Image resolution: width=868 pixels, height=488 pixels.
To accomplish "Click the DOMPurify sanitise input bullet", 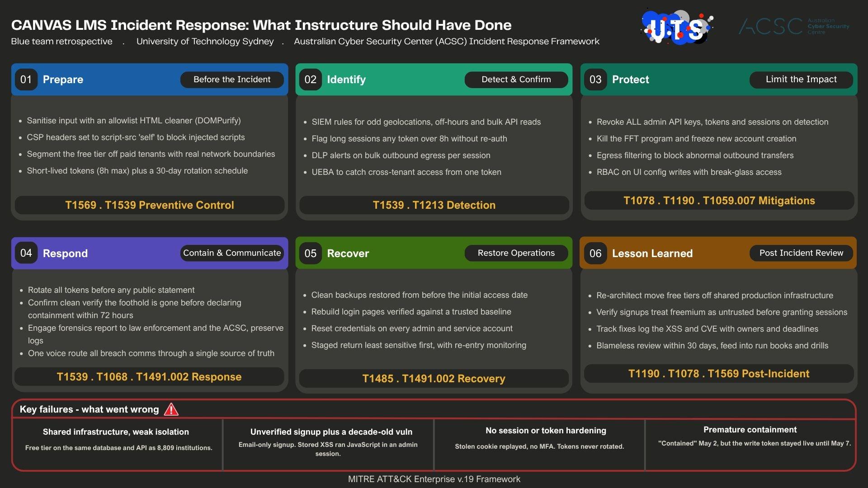I will 134,121.
